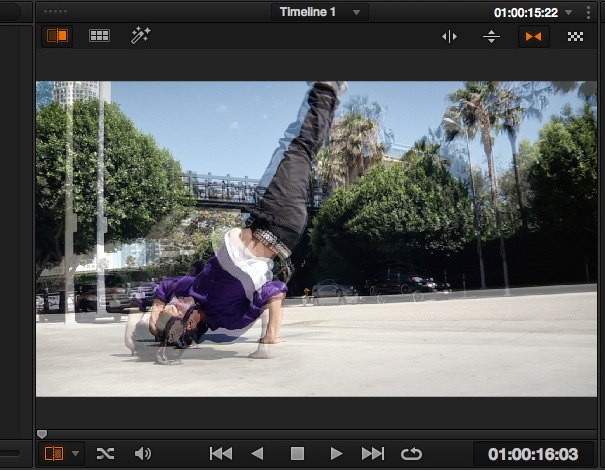Toggle loop playback
Image resolution: width=605 pixels, height=470 pixels.
pyautogui.click(x=411, y=454)
